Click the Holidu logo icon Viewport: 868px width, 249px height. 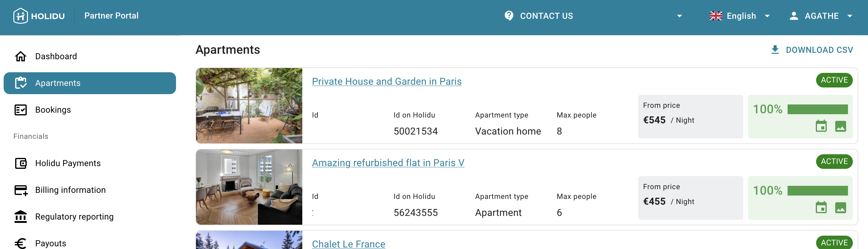click(21, 16)
